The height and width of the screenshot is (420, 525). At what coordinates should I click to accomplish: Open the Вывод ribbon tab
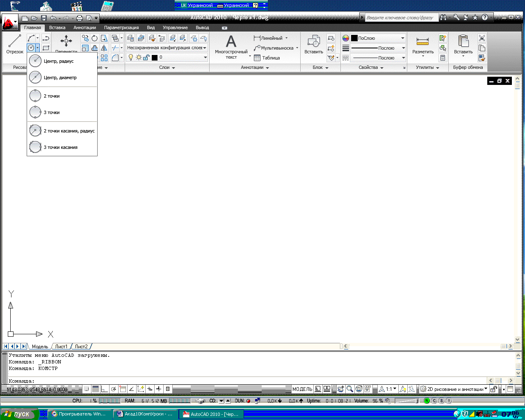[x=202, y=28]
